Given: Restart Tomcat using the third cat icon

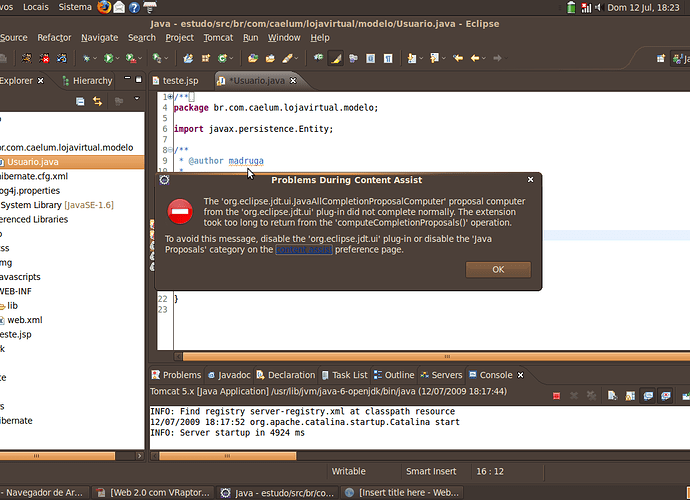Looking at the screenshot, I should 62,58.
